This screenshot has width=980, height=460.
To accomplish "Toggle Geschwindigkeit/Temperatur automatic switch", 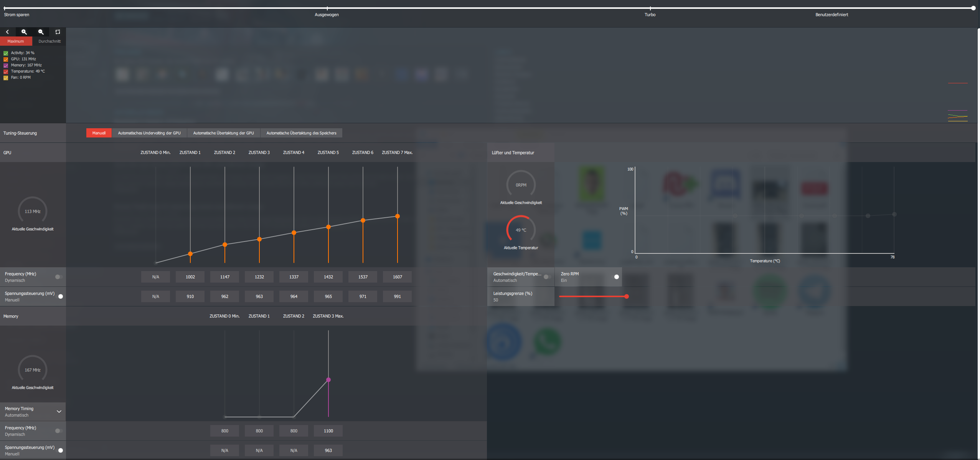I will pos(547,277).
